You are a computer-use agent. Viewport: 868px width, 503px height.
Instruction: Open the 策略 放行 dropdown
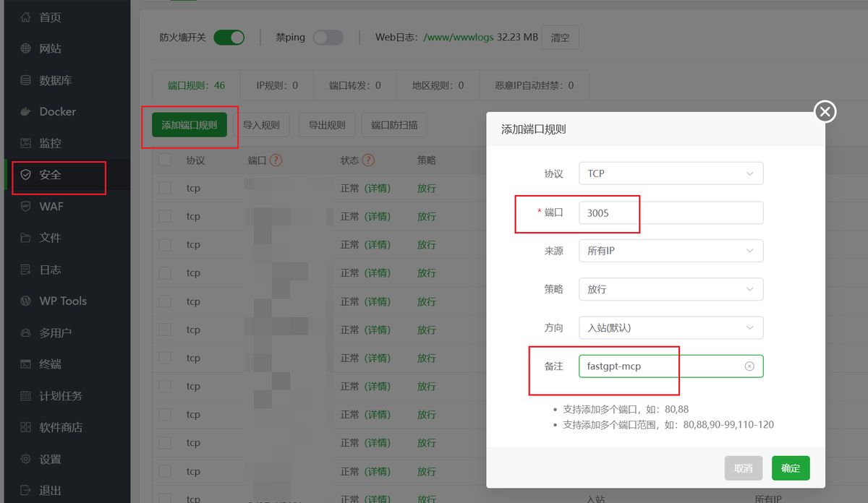pyautogui.click(x=671, y=289)
